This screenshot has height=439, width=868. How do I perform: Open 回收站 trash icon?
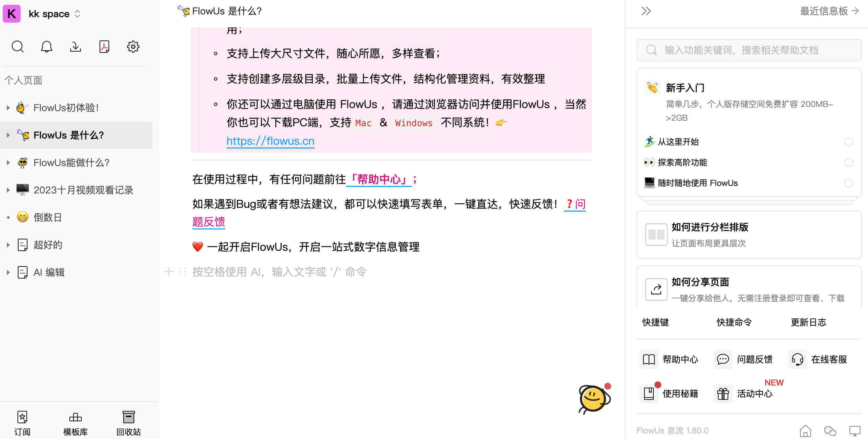tap(129, 423)
